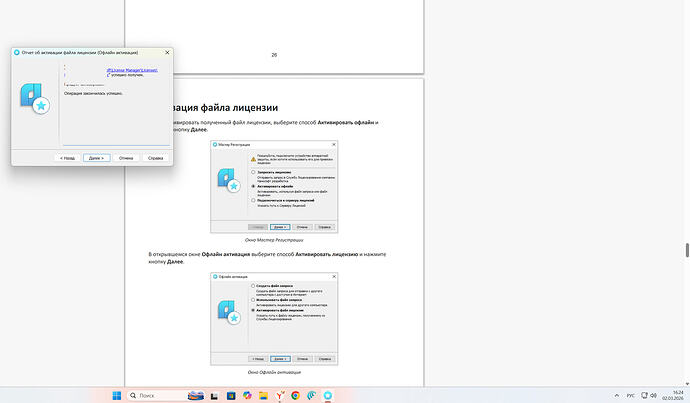Screen dimensions: 690x403
Task: Open the РУС input language switcher
Action: 630,395
